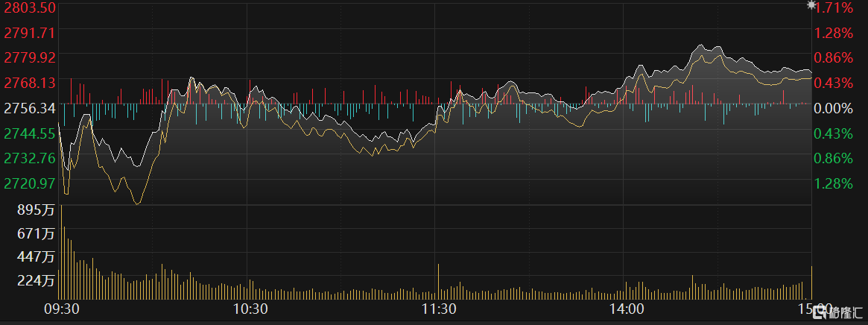Click the 格隆汇 watermark logo

(x=840, y=312)
